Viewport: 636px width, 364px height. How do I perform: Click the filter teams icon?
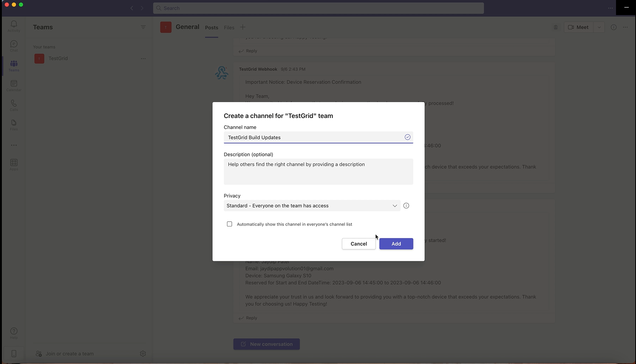(143, 27)
